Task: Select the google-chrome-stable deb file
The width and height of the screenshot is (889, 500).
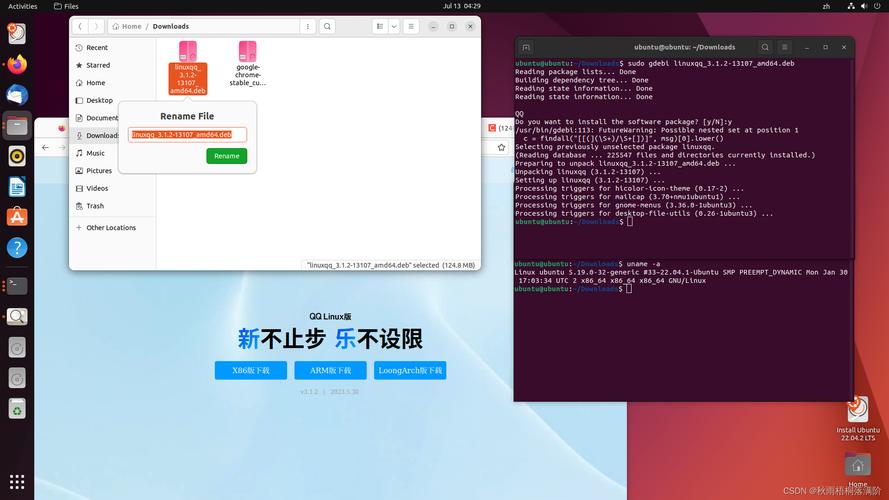Action: (248, 63)
